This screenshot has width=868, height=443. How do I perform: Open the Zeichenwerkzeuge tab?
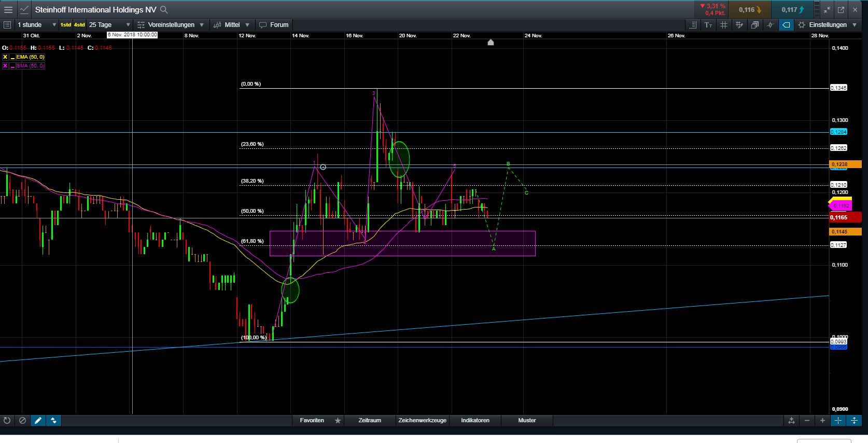[423, 421]
